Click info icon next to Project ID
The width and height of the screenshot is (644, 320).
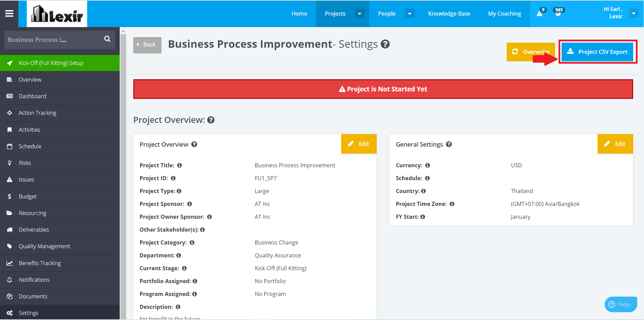tap(173, 178)
